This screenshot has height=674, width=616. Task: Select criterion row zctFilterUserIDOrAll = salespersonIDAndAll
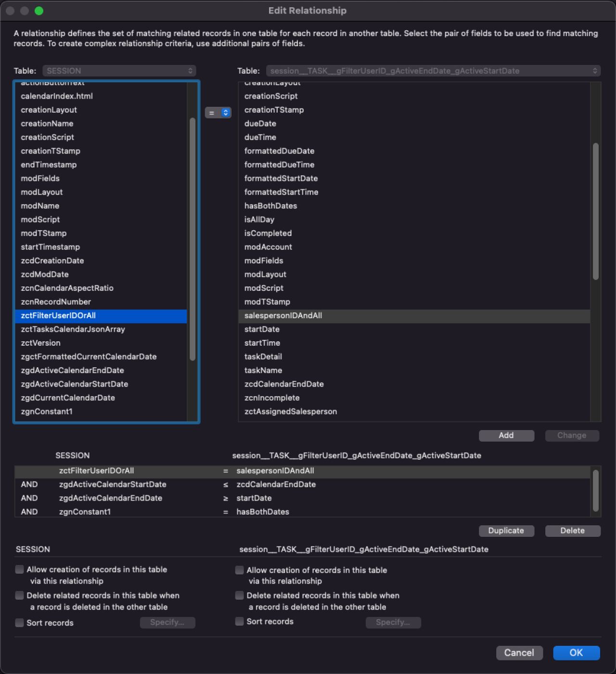pos(303,471)
